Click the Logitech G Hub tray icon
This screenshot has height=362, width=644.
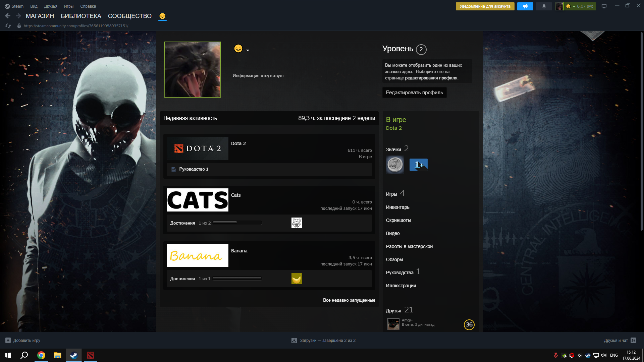click(x=580, y=355)
